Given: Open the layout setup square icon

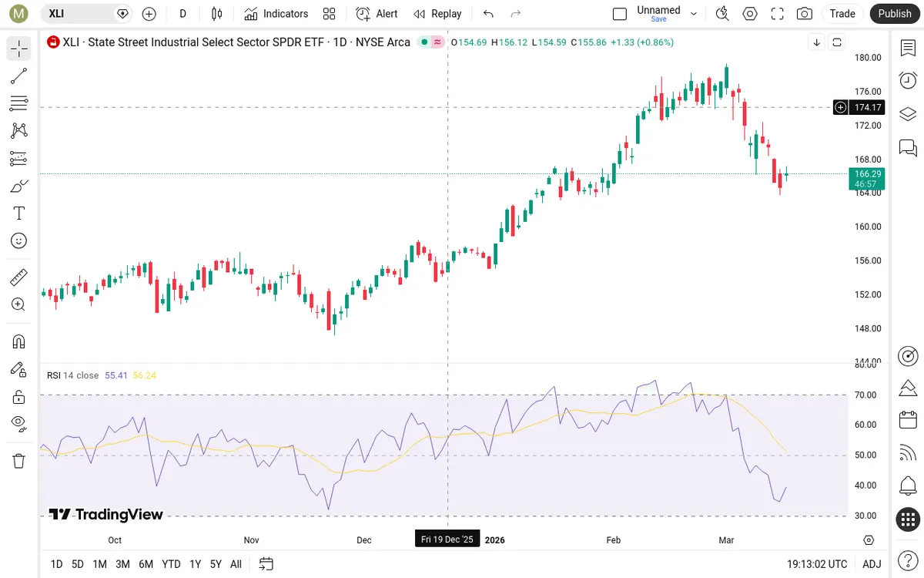Looking at the screenshot, I should coord(620,13).
